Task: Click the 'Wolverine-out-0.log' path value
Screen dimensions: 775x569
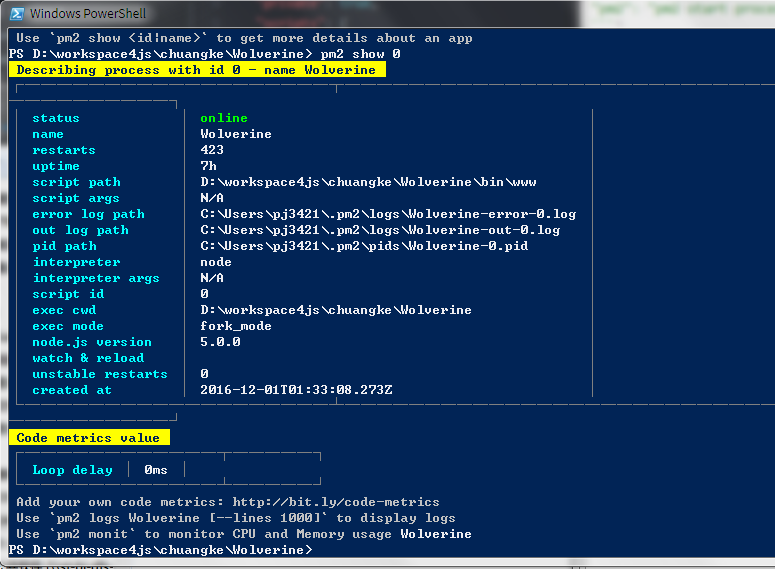Action: [x=380, y=230]
